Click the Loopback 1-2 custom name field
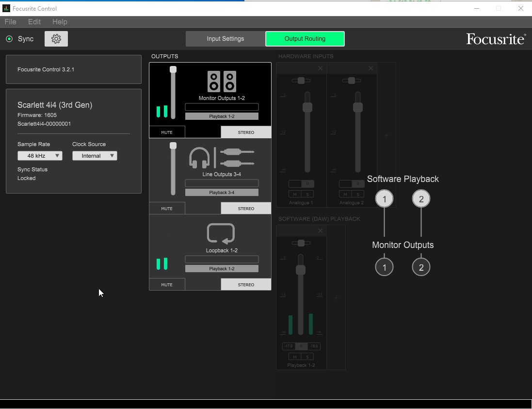Viewport: 532px width, 409px height. pos(222,259)
